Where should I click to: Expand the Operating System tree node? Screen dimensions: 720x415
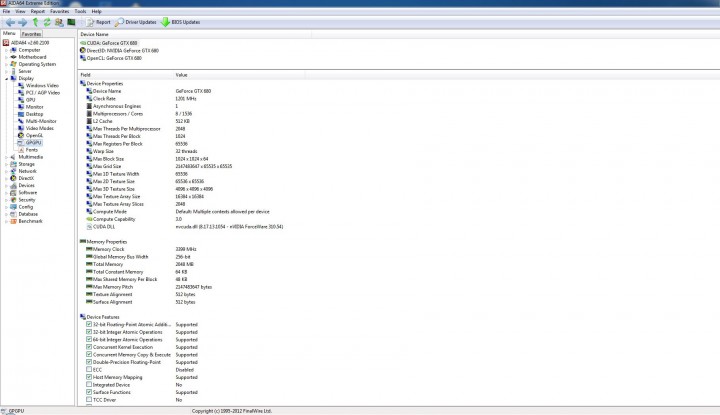pyautogui.click(x=6, y=64)
